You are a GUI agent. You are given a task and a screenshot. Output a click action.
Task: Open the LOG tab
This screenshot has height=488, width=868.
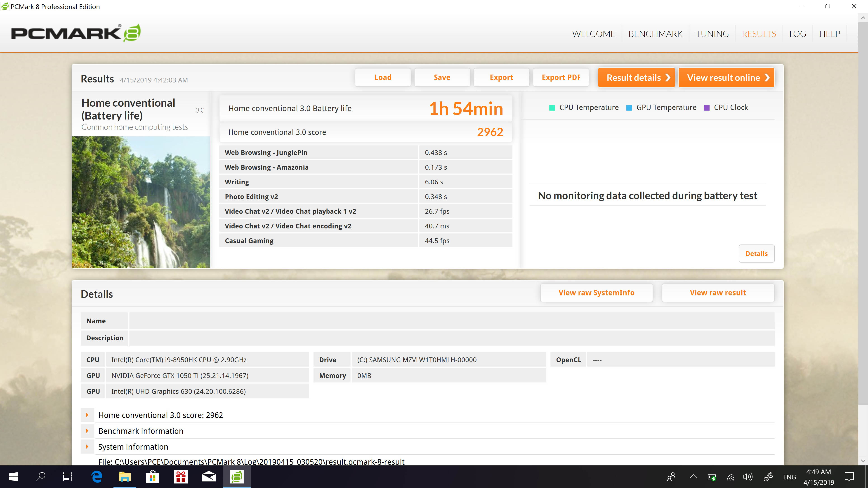797,34
